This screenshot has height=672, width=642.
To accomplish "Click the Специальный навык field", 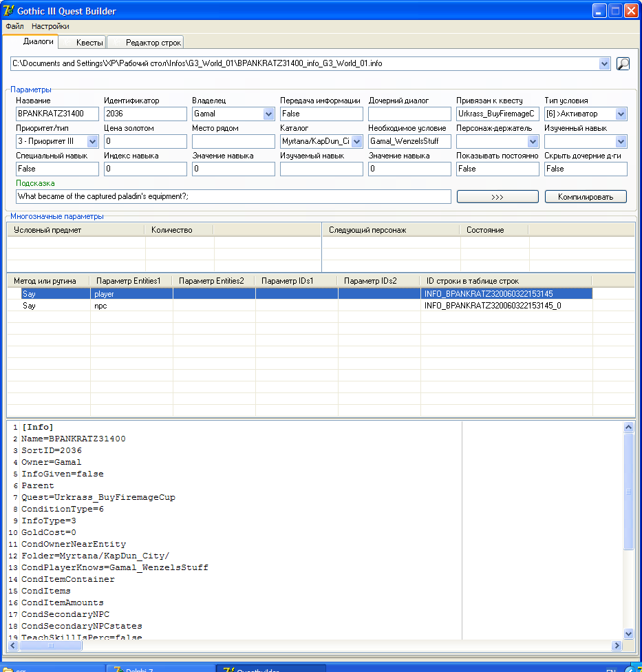I will [x=57, y=169].
